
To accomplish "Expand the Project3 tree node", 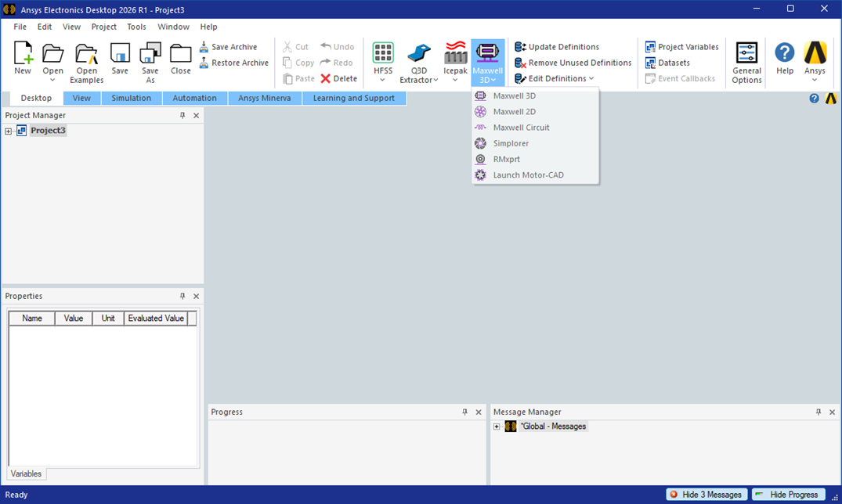I will click(8, 131).
